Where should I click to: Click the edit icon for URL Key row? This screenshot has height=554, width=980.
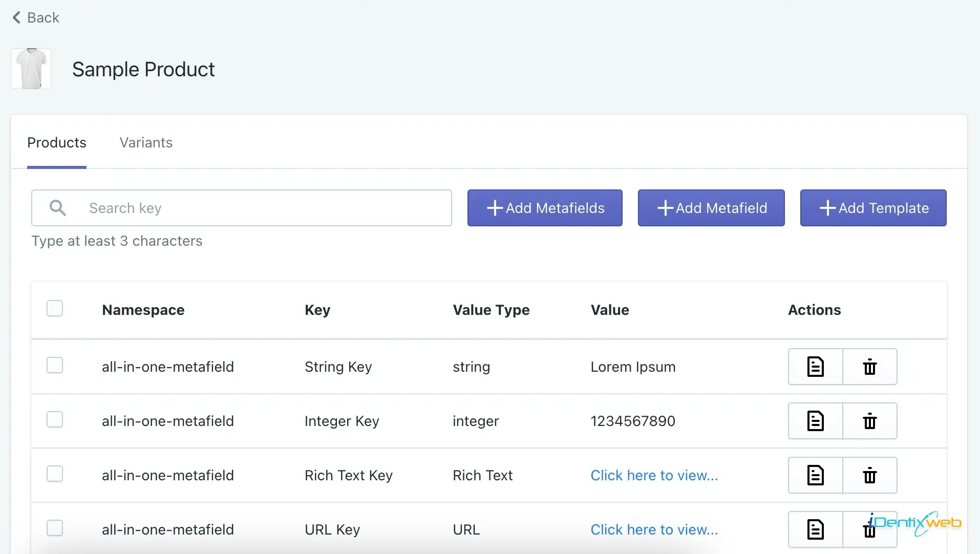click(x=815, y=529)
